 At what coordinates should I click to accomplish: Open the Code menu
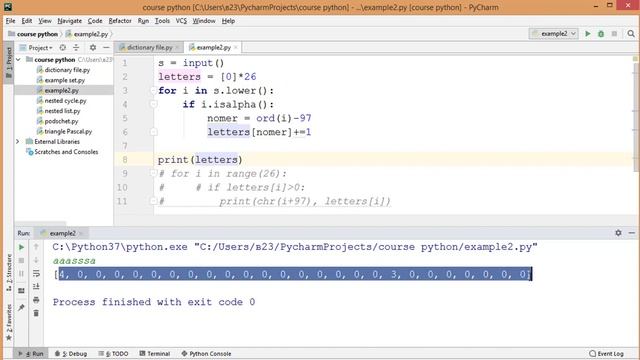pyautogui.click(x=95, y=21)
